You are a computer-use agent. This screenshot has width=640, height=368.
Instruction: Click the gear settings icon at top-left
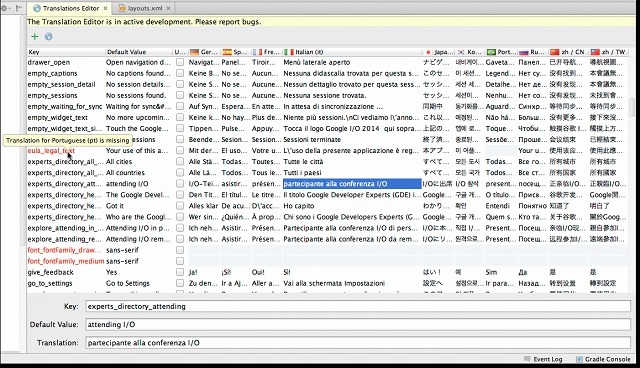pos(4,8)
